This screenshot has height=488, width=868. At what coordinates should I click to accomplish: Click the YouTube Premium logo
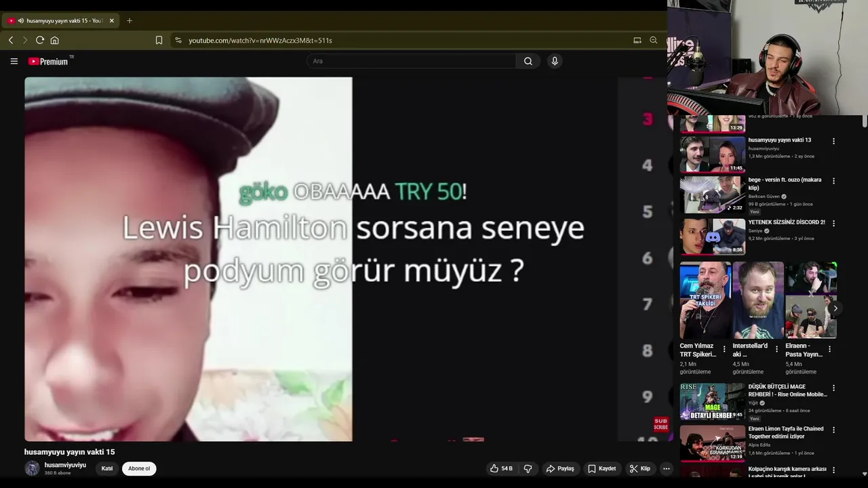click(49, 61)
